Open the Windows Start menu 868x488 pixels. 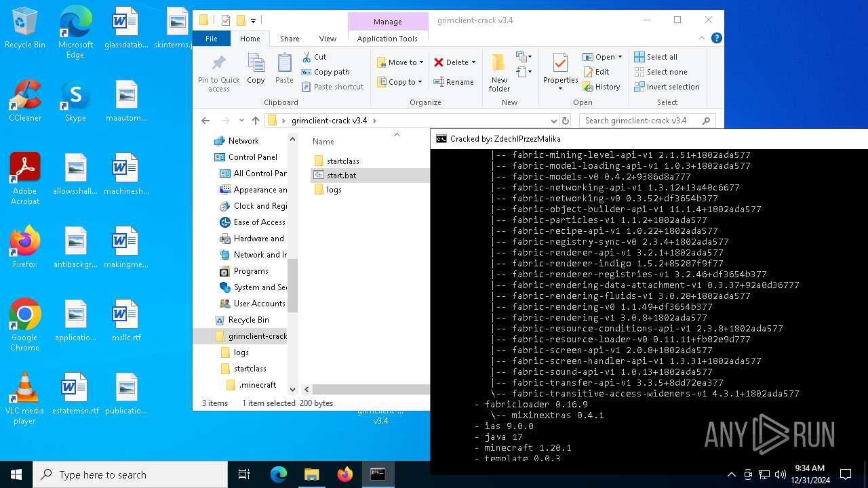coord(16,474)
